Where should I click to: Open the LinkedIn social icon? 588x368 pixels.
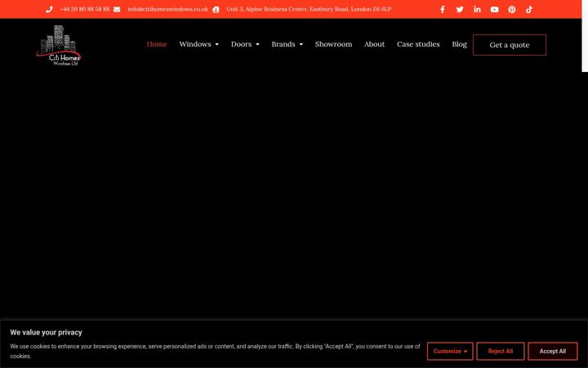point(477,9)
